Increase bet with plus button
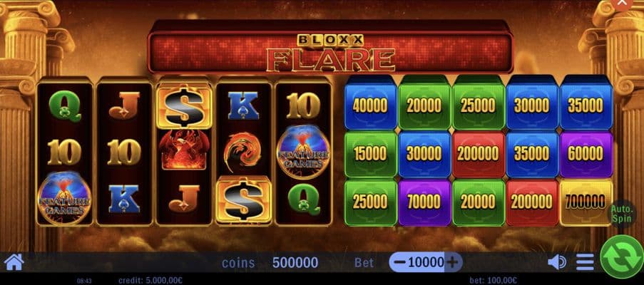Viewport: 644px width, 285px height. [x=452, y=262]
